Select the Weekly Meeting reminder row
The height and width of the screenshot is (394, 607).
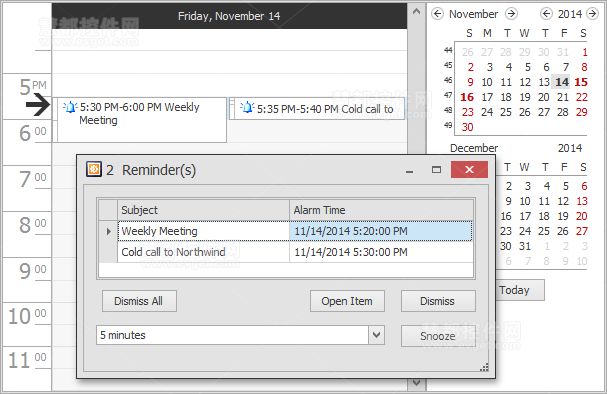(x=286, y=231)
